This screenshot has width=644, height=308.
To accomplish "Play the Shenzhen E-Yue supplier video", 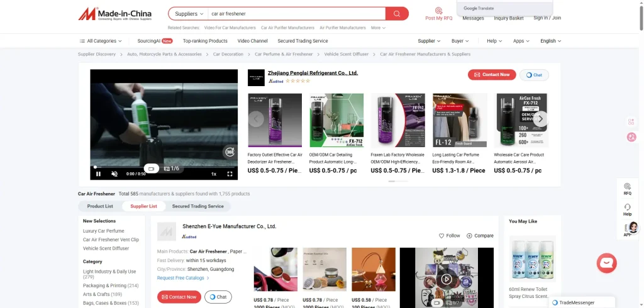I will 446,279.
